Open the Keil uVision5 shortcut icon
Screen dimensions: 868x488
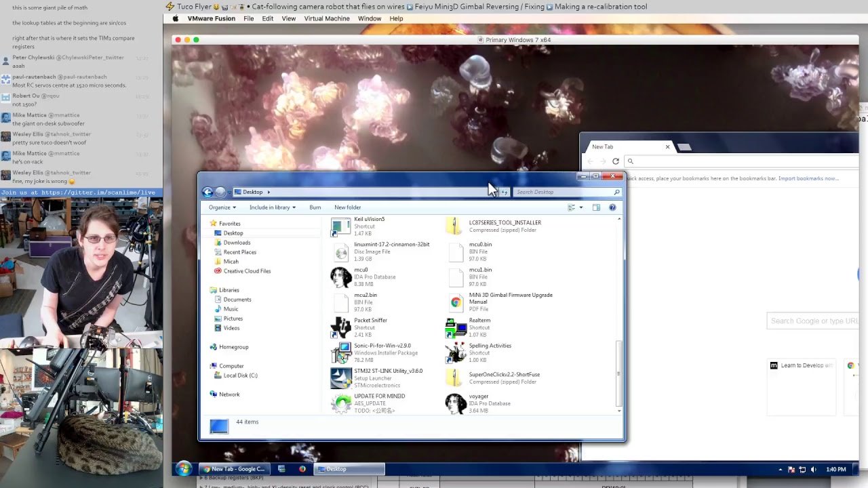coord(340,227)
